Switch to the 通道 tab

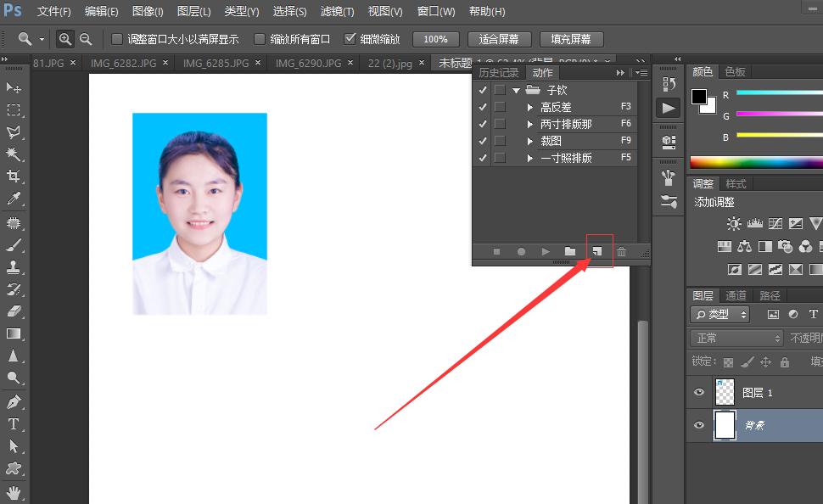735,295
